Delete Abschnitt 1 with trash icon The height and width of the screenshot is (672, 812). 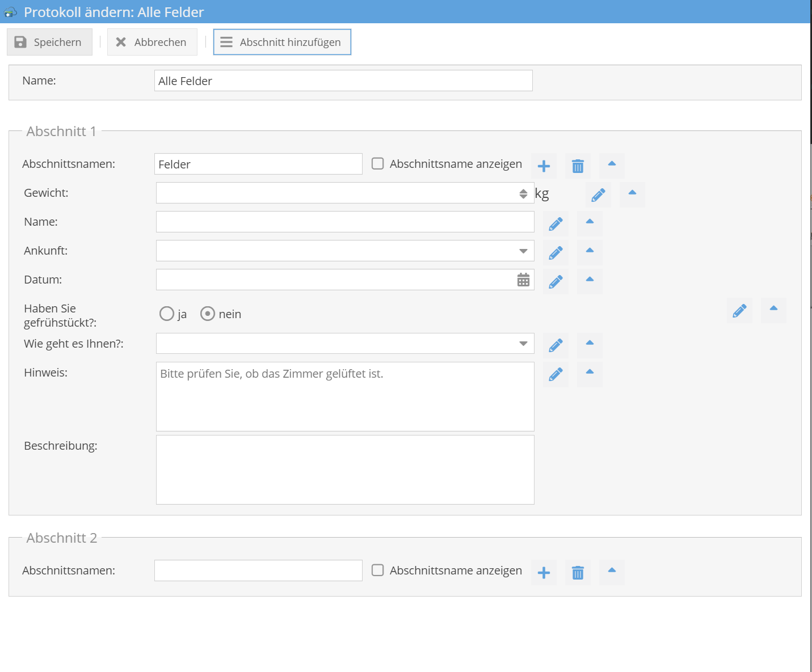(x=578, y=166)
